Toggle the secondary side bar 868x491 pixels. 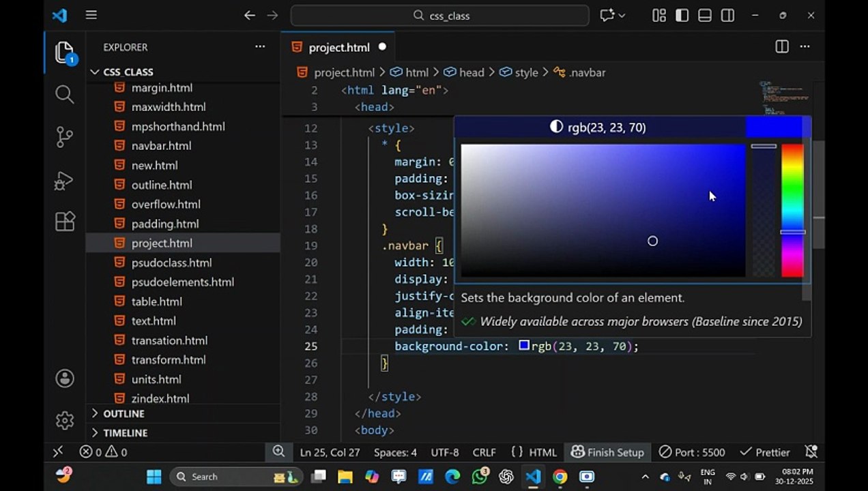[x=728, y=15]
